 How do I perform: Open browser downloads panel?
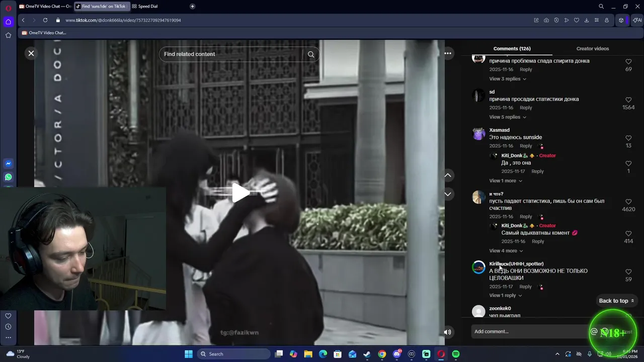[x=587, y=20]
